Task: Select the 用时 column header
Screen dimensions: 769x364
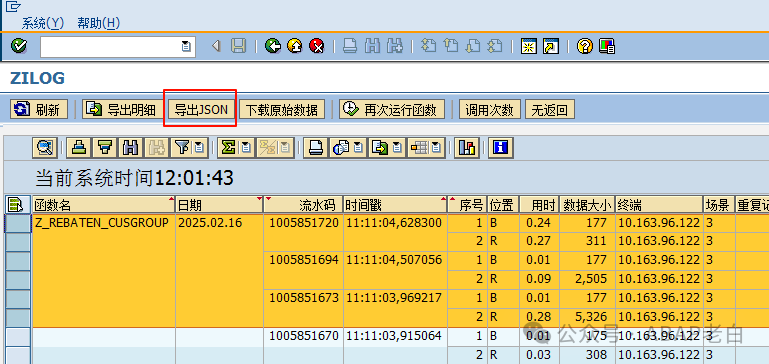Action: click(x=538, y=205)
